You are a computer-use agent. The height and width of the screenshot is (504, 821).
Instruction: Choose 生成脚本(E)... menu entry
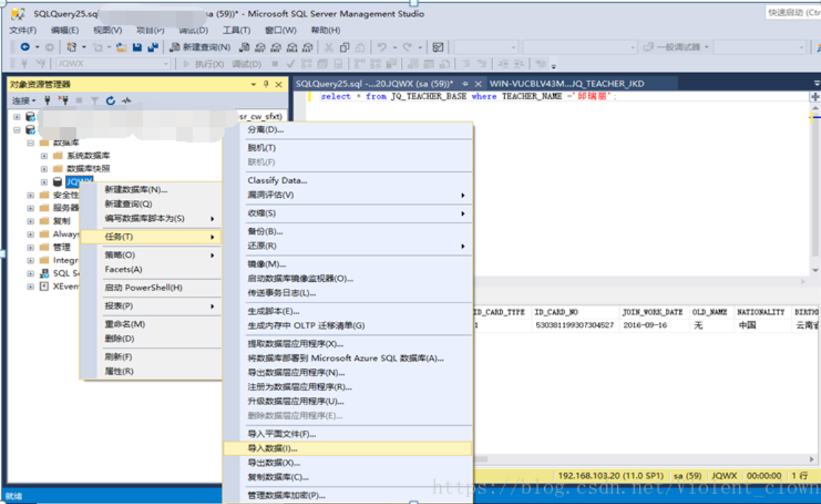348,311
